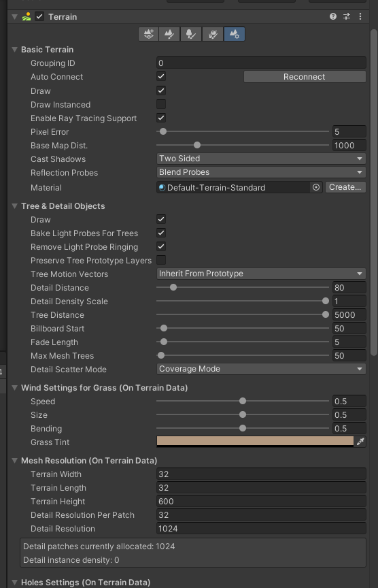Viewport: 378px width, 588px height.
Task: Open the Terrain Settings tab icon
Action: click(235, 34)
